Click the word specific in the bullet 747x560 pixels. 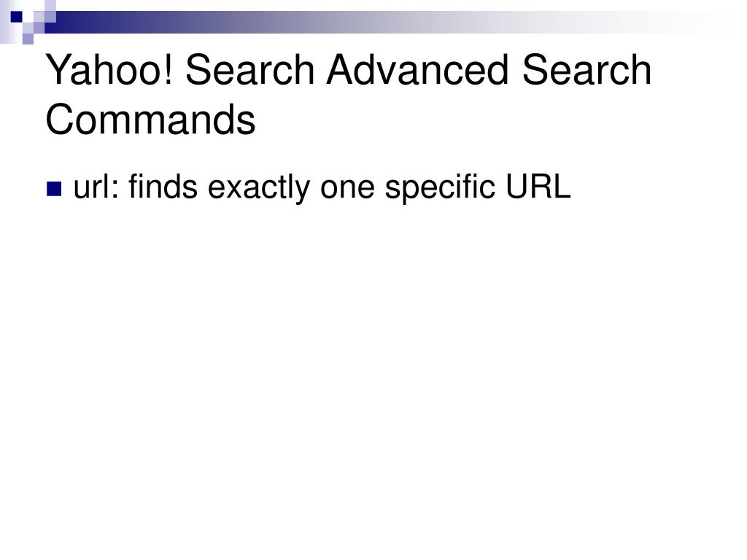(x=440, y=188)
